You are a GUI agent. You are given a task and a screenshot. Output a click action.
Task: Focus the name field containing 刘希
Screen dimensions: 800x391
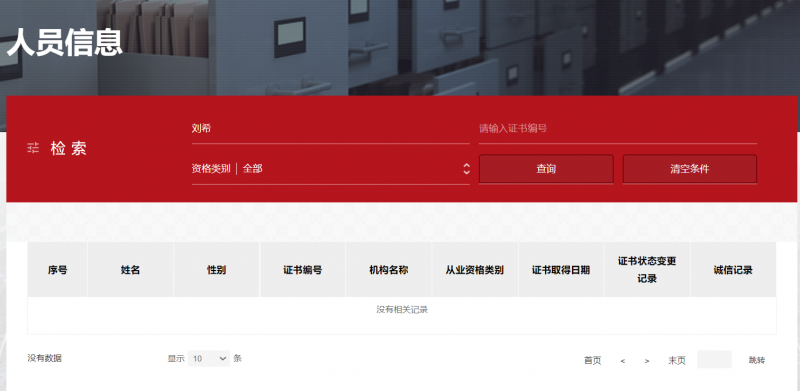click(x=331, y=129)
